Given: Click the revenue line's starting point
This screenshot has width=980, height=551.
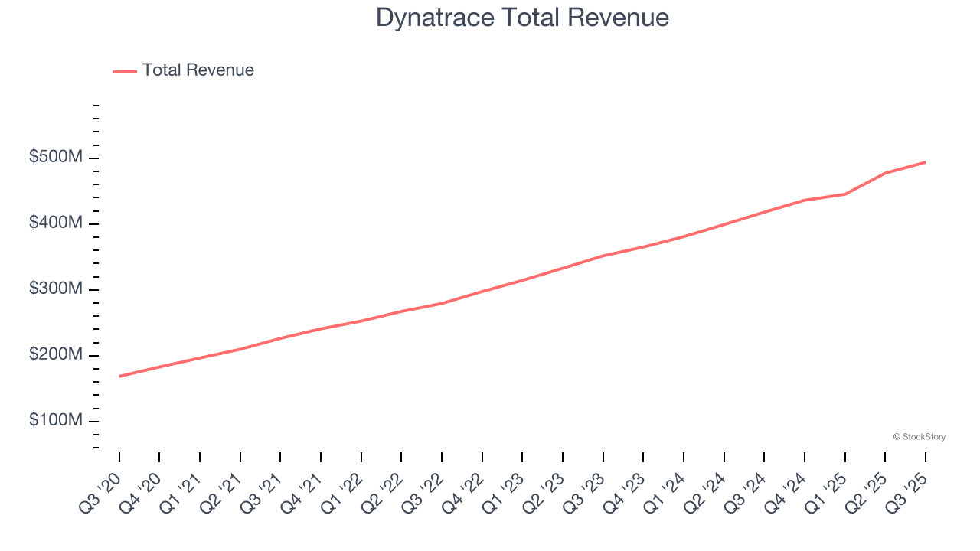Looking at the screenshot, I should coord(120,376).
